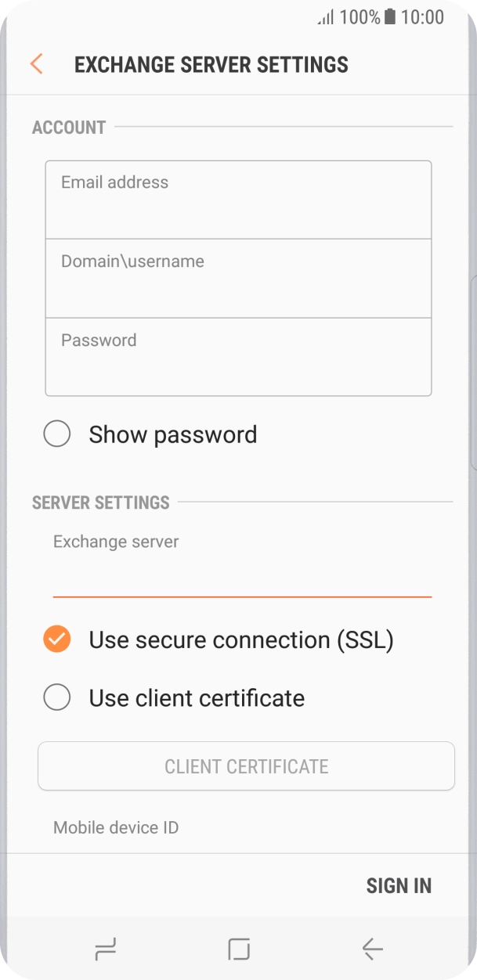
Task: Tap the Domain\username field
Action: [238, 277]
